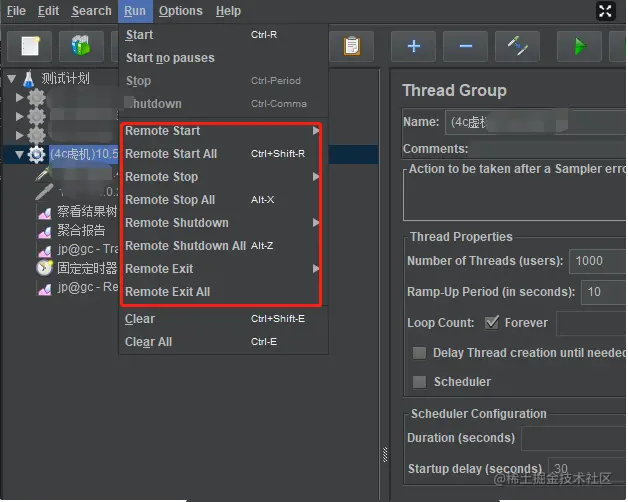Expand the first blurred thread group arrow
This screenshot has height=502, width=628.
[19, 97]
